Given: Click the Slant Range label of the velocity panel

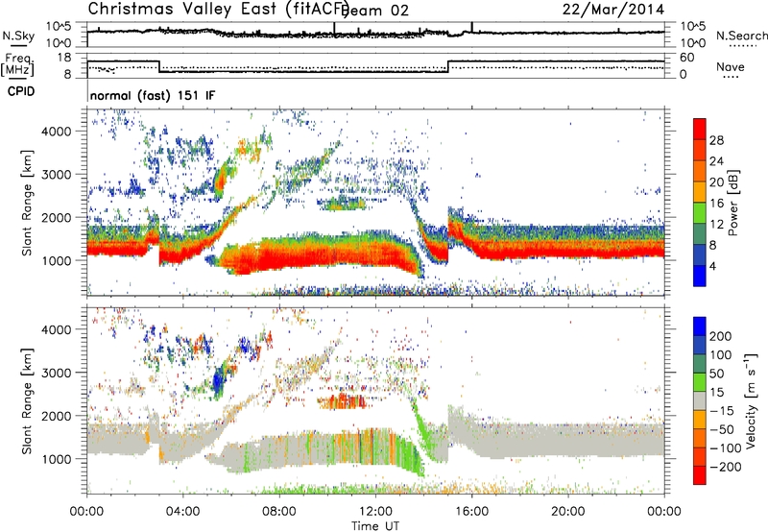Looking at the screenshot, I should tap(27, 401).
